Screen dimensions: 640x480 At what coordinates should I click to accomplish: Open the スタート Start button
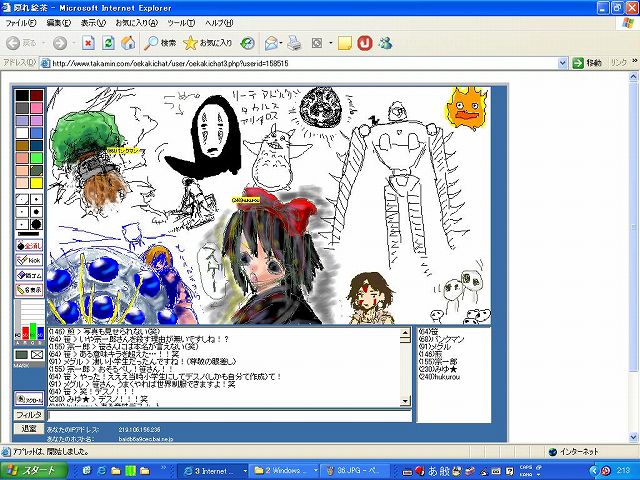(x=33, y=471)
